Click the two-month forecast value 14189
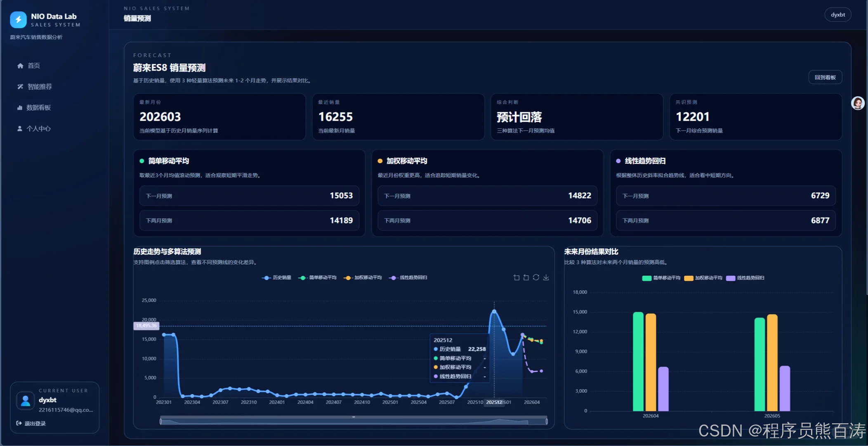This screenshot has width=868, height=446. 341,221
